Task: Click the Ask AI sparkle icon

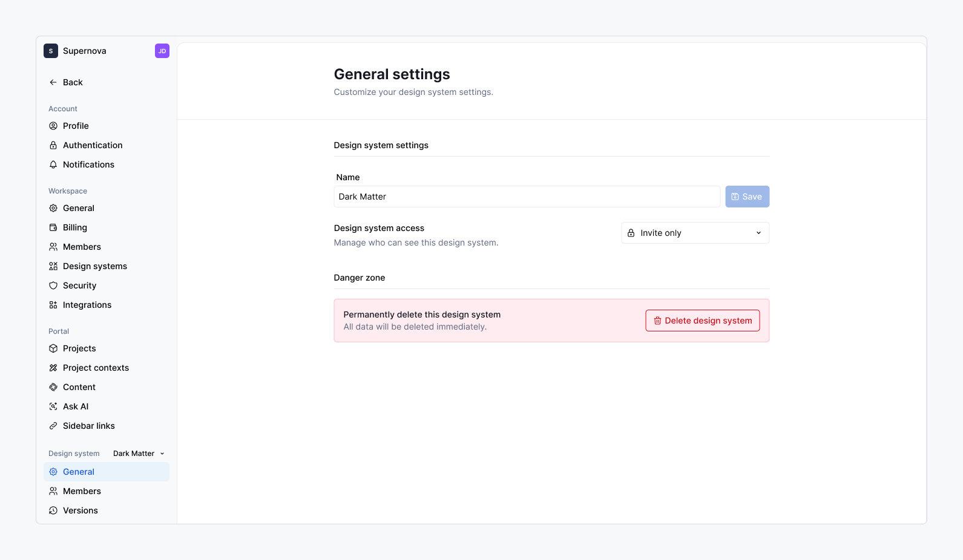Action: click(53, 406)
